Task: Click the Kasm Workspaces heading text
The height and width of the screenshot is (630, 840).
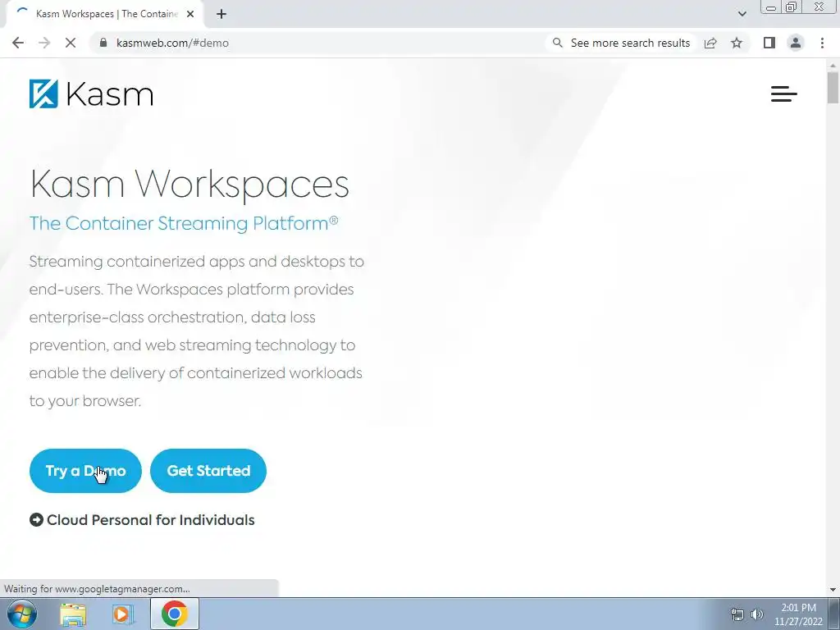Action: pyautogui.click(x=189, y=185)
